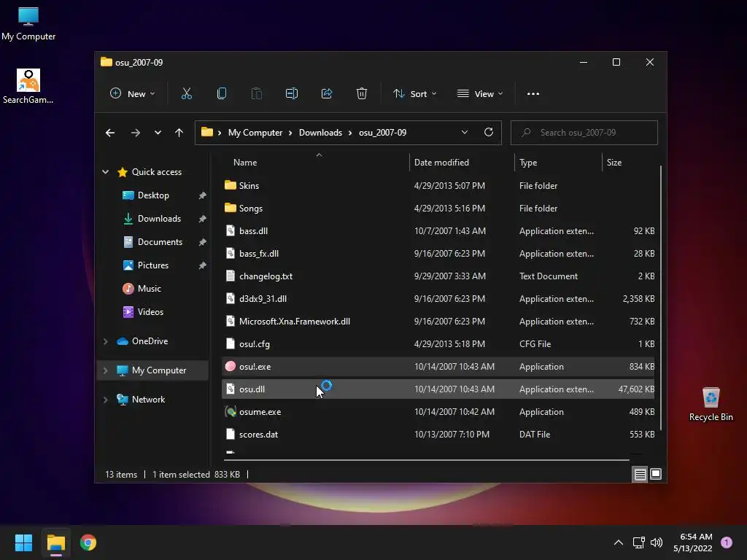Click the horizontal scrollbar below file list
The height and width of the screenshot is (560, 747).
click(426, 460)
